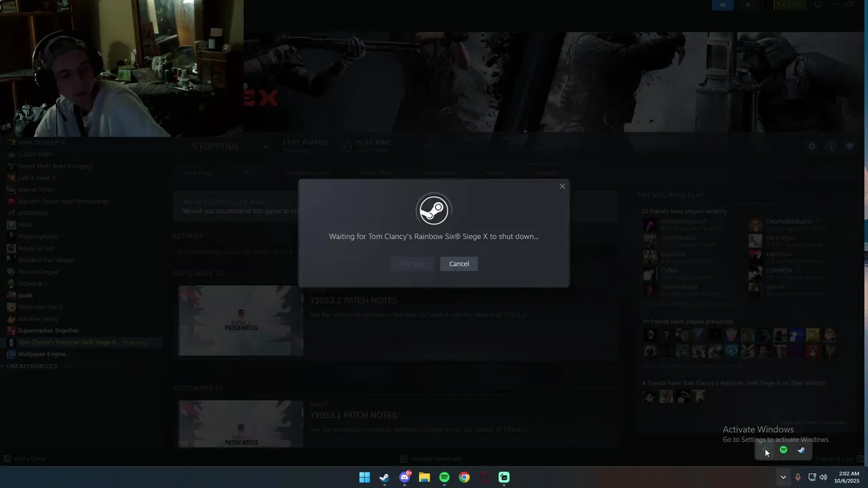Image resolution: width=868 pixels, height=488 pixels.
Task: Choose MORDHAU from the game list
Action: point(33,213)
